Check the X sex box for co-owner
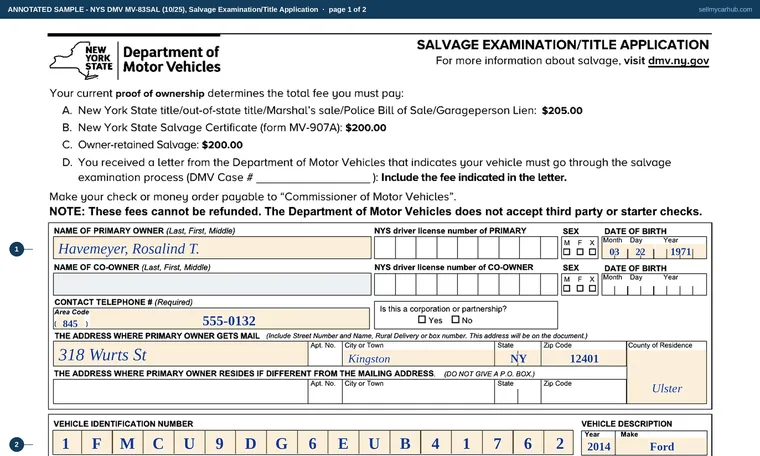This screenshot has height=456, width=760. pyautogui.click(x=592, y=288)
